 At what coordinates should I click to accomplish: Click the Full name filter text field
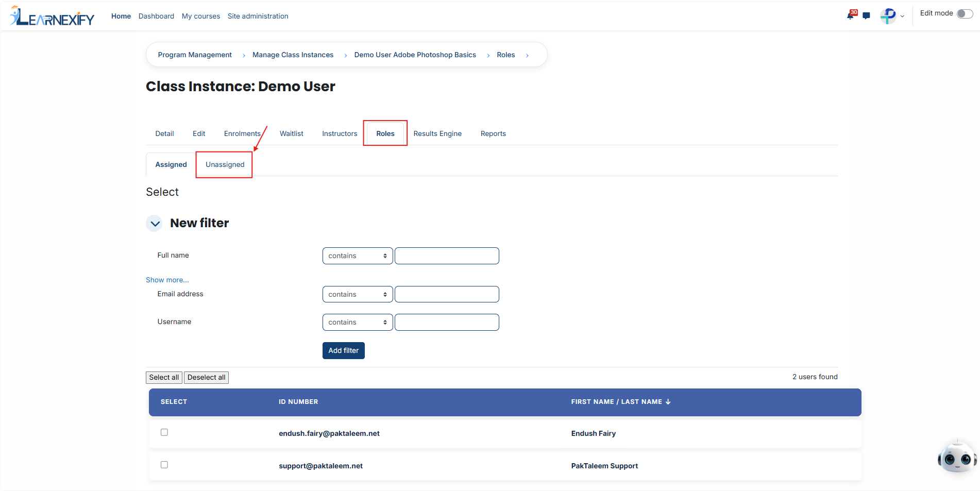[447, 256]
